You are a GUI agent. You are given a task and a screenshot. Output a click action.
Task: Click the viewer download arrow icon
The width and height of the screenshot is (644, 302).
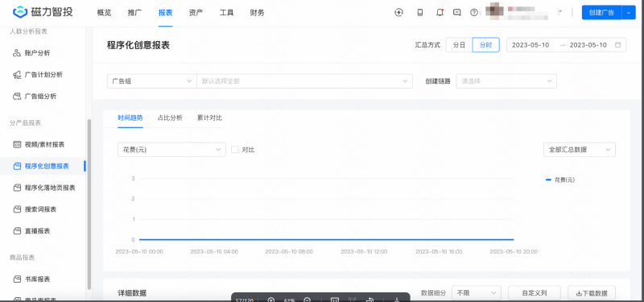[x=397, y=299]
